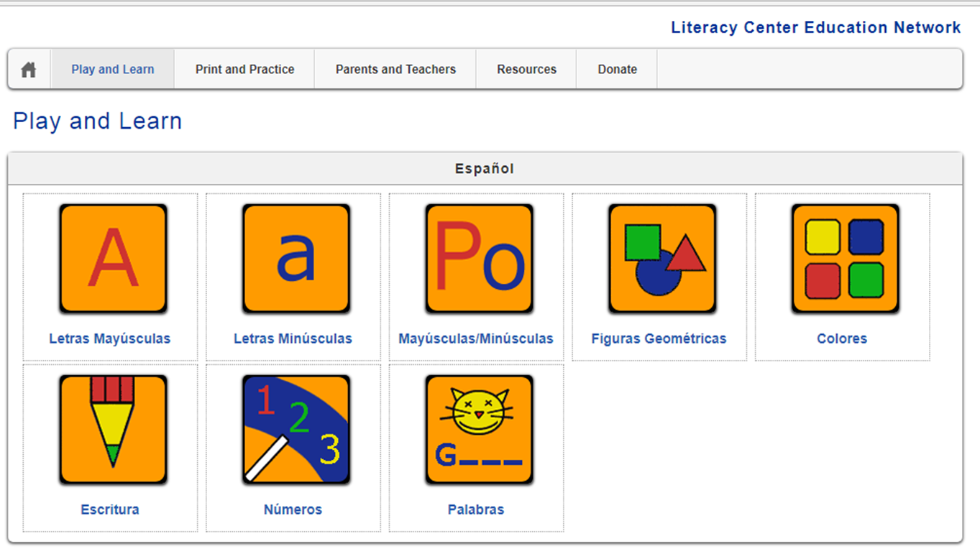Open the Figuras Geométricas shapes icon
This screenshot has height=554, width=980.
point(662,259)
